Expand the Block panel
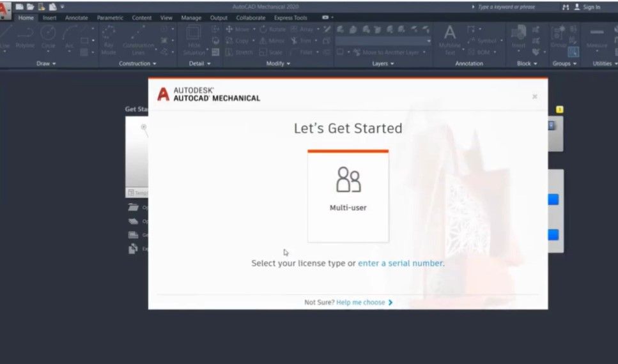The image size is (618, 364). [x=527, y=63]
